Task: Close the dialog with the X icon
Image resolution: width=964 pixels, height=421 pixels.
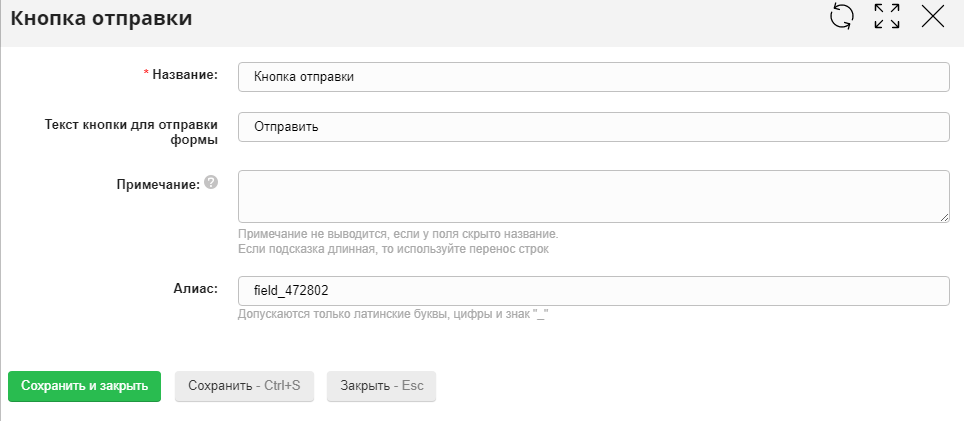Action: (x=932, y=17)
